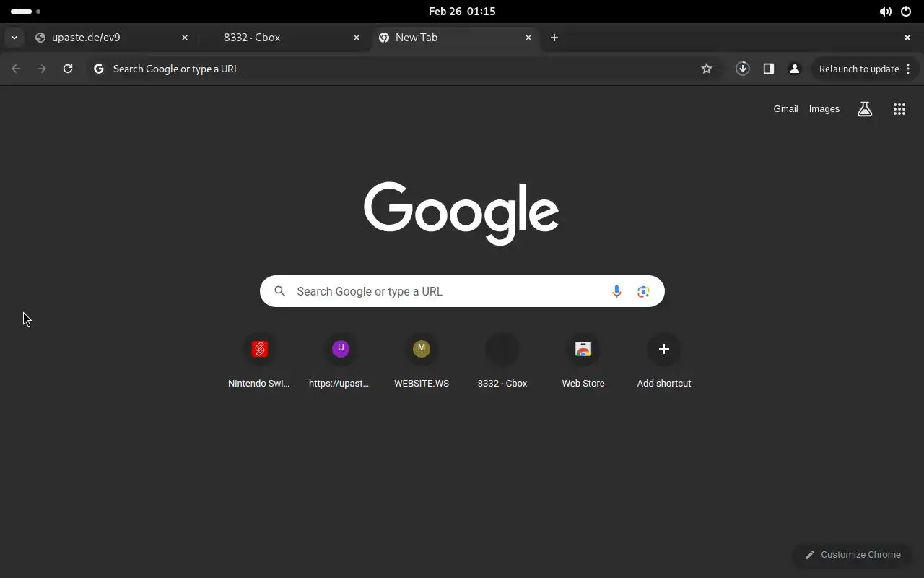Switch to the upaste.de/ev9 tab
This screenshot has width=924, height=578.
[112, 38]
